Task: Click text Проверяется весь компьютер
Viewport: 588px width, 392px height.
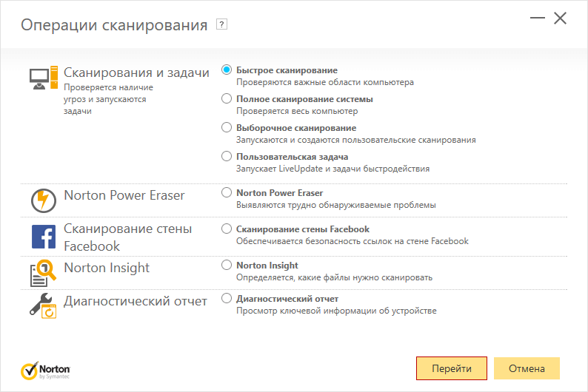Action: point(297,111)
